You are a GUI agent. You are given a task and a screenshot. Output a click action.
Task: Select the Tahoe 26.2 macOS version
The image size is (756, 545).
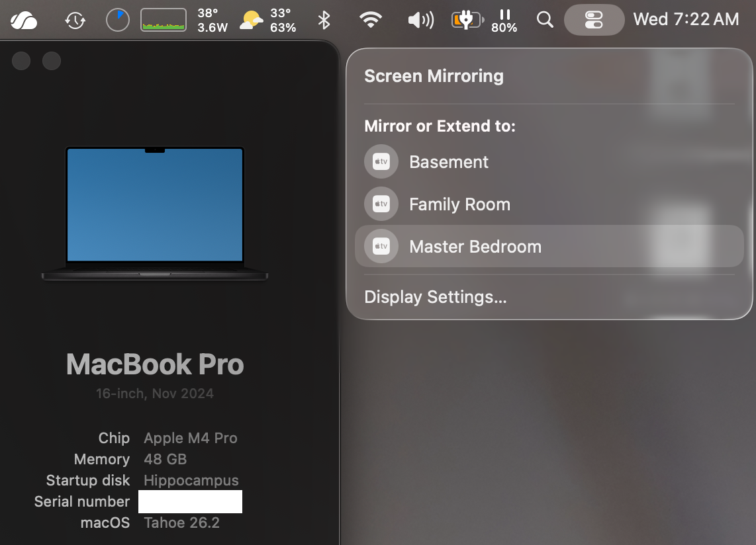182,523
